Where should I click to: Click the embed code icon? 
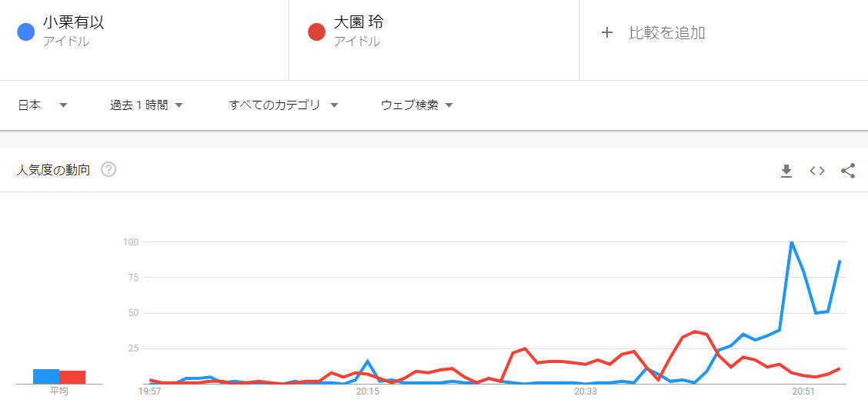coord(817,171)
